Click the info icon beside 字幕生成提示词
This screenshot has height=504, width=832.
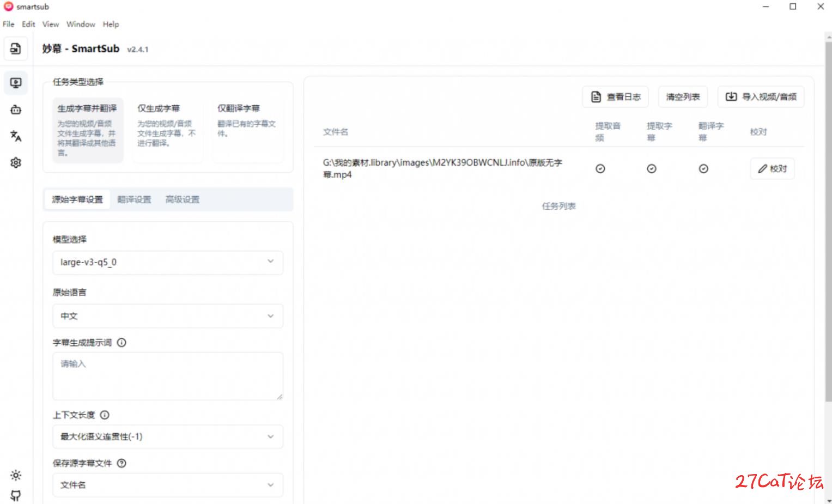(x=122, y=343)
